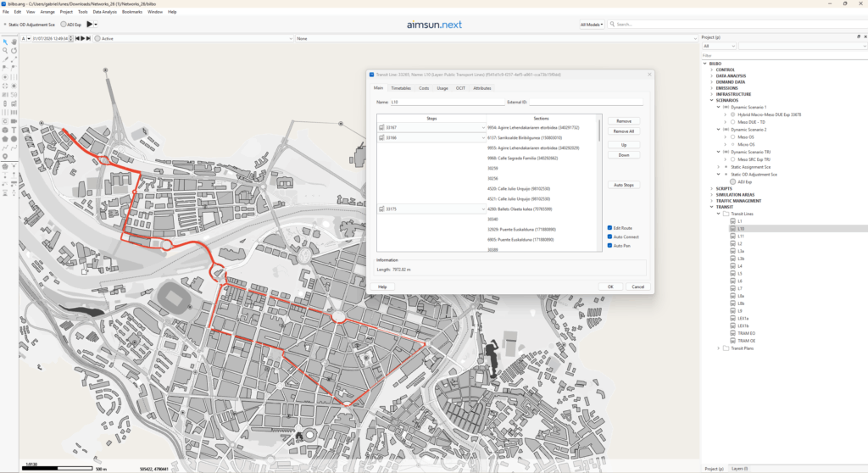Screen dimensions: 868x473
Task: Open the Timetables tab
Action: (401, 88)
